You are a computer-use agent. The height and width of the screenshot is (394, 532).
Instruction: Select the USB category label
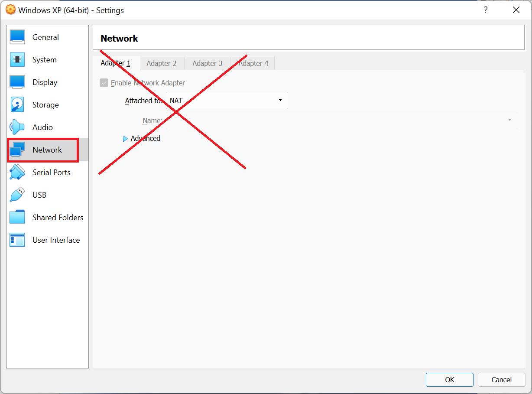[39, 195]
